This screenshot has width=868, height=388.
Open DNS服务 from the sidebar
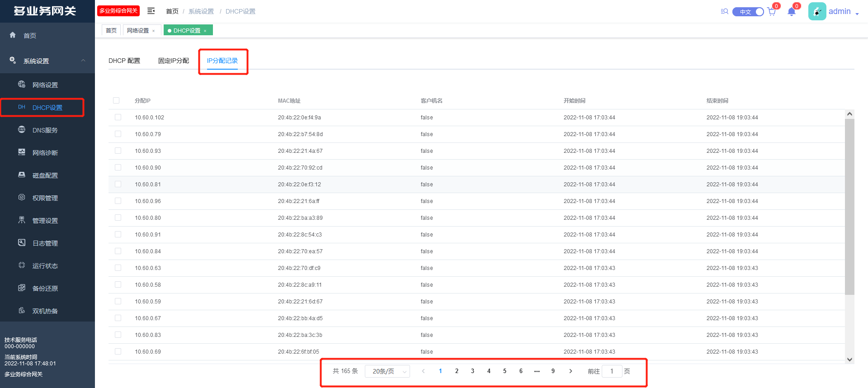pyautogui.click(x=45, y=130)
